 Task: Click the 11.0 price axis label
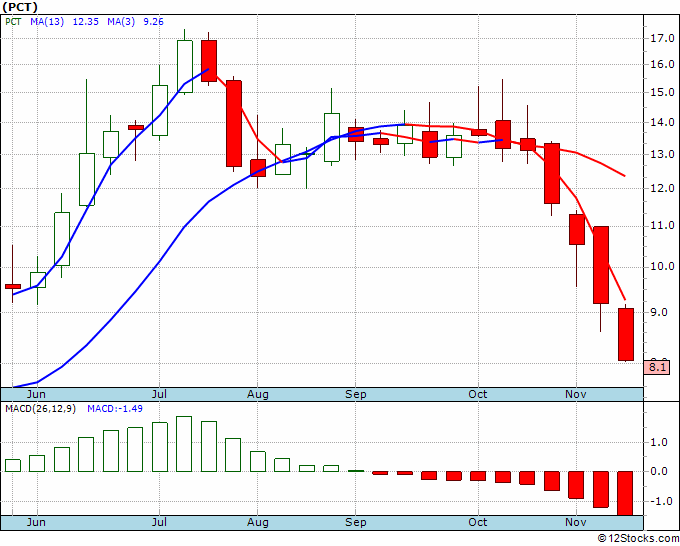point(662,226)
